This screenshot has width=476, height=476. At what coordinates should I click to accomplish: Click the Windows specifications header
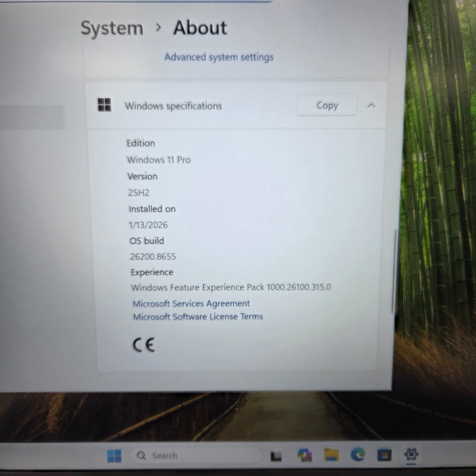[x=236, y=106]
